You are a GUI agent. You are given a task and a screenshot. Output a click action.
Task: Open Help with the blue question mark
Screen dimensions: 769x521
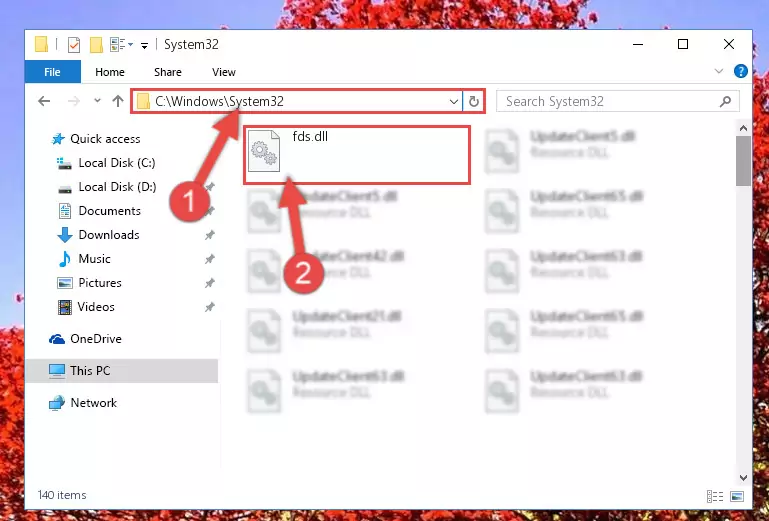click(x=741, y=71)
